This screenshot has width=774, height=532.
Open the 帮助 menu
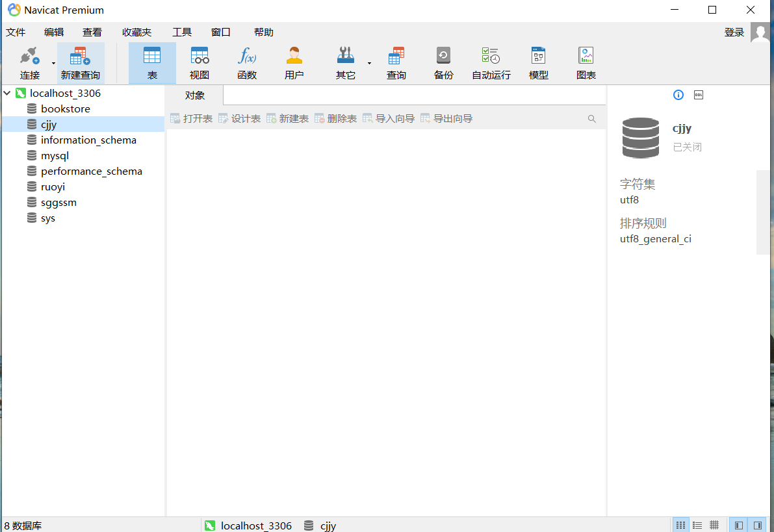[x=264, y=32]
